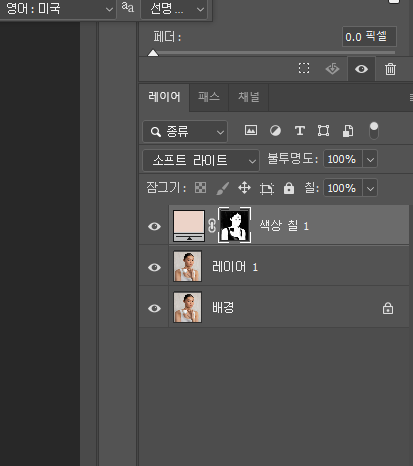Lock position move icon
The height and width of the screenshot is (466, 413).
point(244,188)
